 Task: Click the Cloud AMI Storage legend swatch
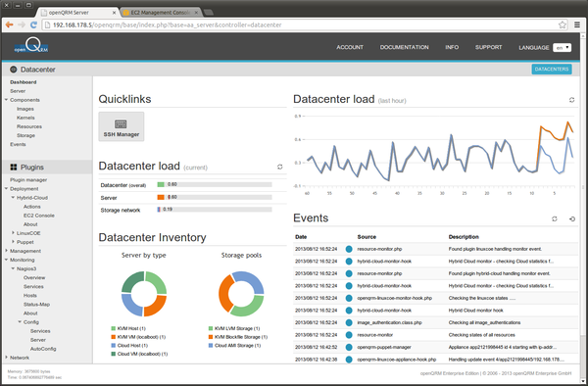tap(211, 346)
